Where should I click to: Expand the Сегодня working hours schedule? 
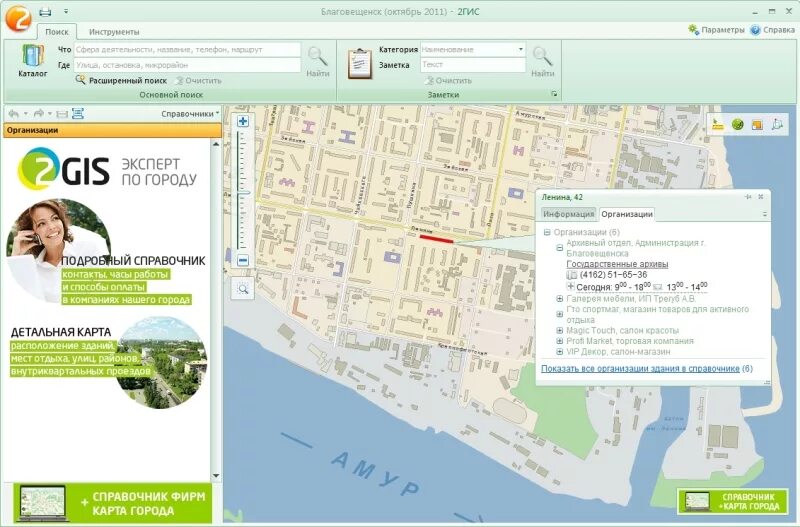[571, 287]
